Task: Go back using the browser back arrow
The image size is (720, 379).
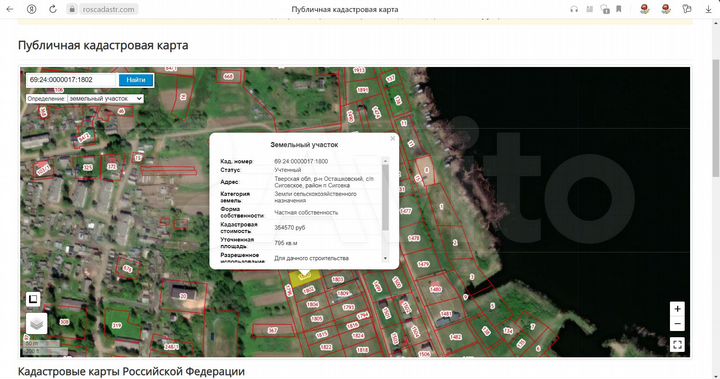Action: click(10, 9)
